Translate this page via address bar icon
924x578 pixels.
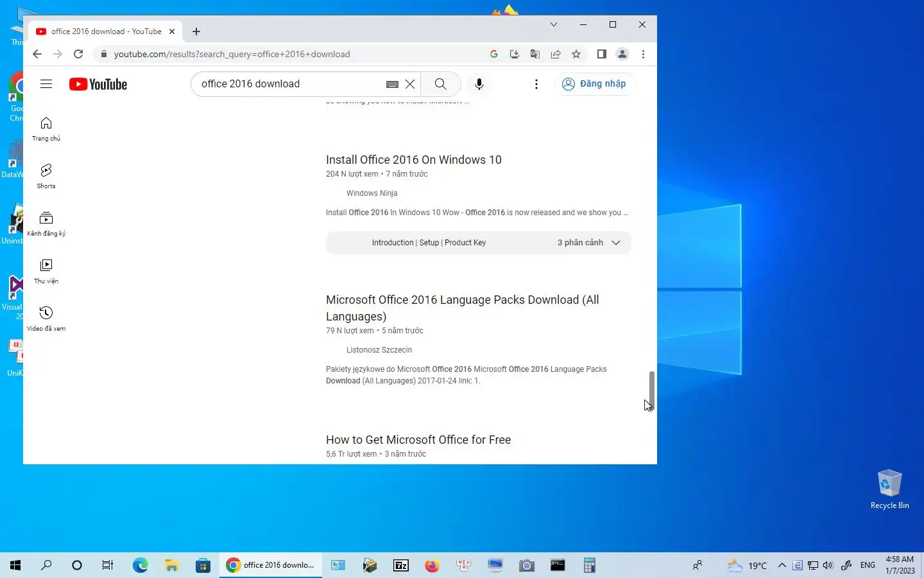point(535,54)
